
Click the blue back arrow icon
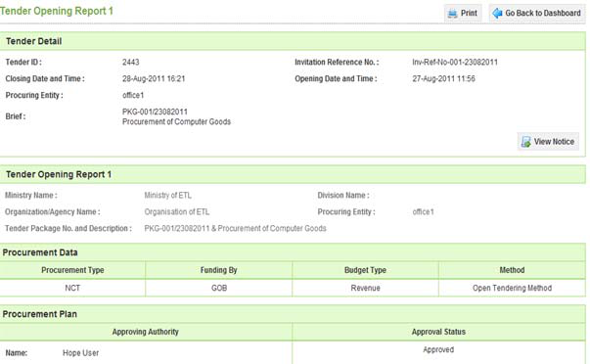click(x=497, y=13)
